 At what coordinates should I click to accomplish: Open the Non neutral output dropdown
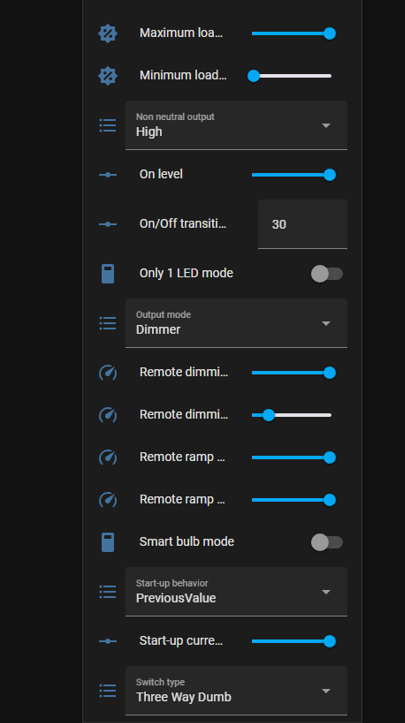(x=236, y=125)
